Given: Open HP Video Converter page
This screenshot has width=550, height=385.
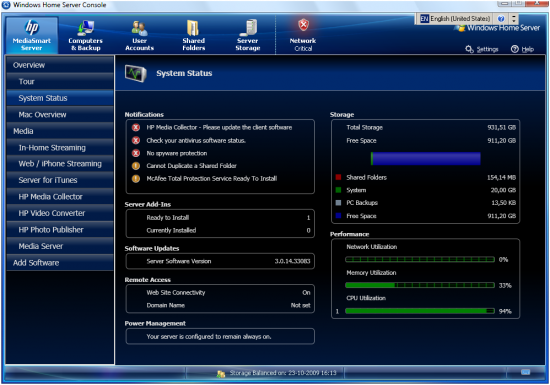Looking at the screenshot, I should (60, 213).
